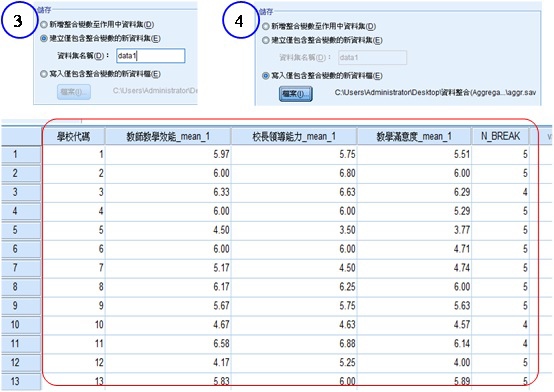
Task: Click cell 6.25 in row 8
Action: (294, 287)
